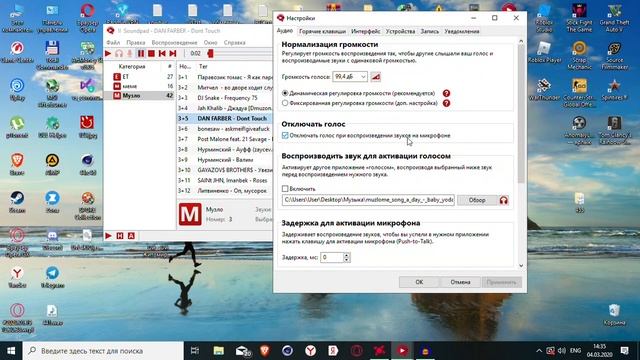Click the red H icon in Soundpad's bottom bar
Screen dimensions: 640x360
coord(120,236)
